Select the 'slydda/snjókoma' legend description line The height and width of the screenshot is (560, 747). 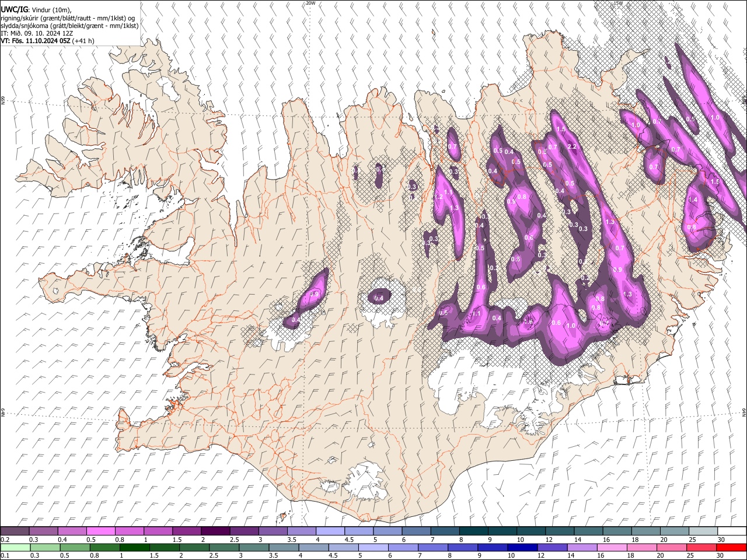coord(69,26)
